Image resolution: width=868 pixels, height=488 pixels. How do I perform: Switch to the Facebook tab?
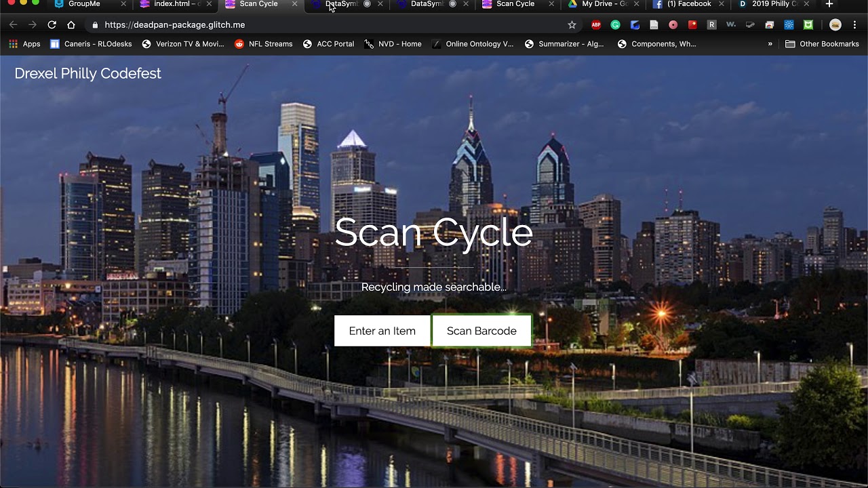coord(690,4)
